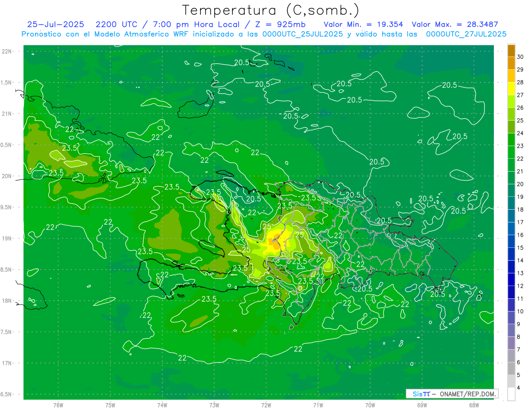Click the 72W longitude axis label
The width and height of the screenshot is (532, 411).
click(266, 405)
